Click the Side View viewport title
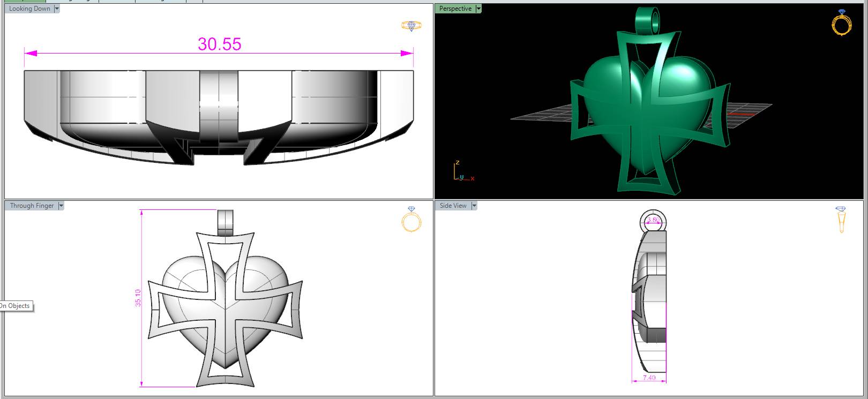The image size is (868, 399). 453,206
